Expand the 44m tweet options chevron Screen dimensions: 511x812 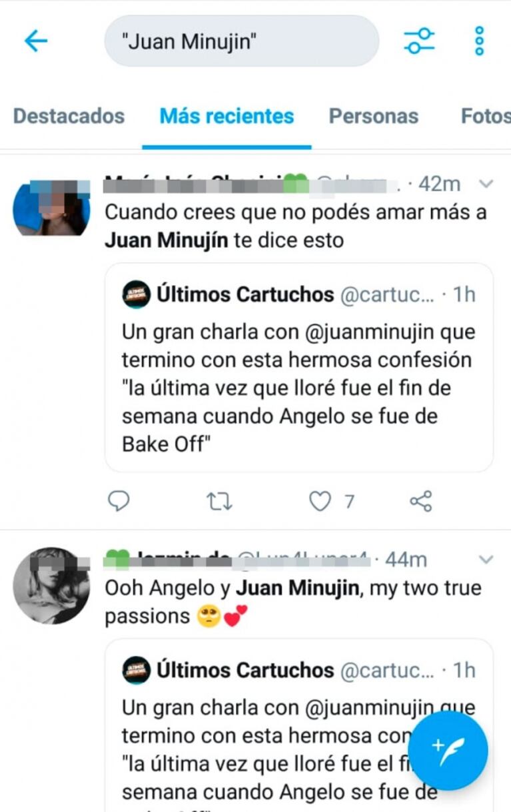487,560
